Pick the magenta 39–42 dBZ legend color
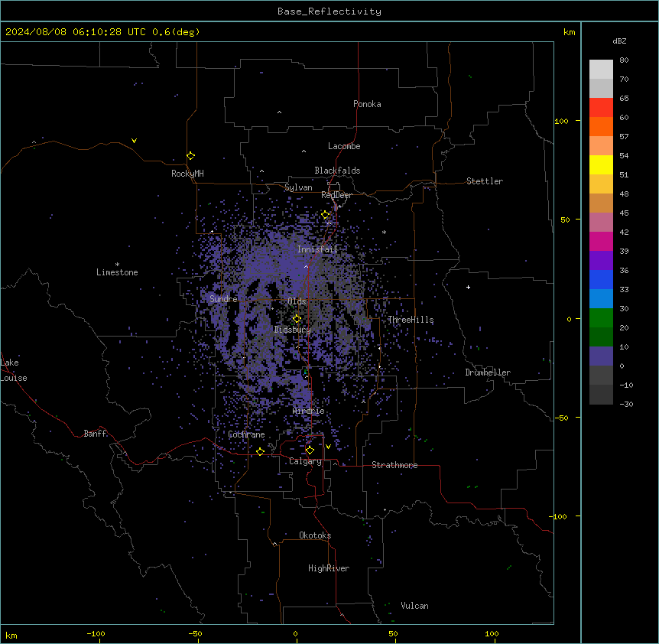This screenshot has width=659, height=644. [601, 241]
